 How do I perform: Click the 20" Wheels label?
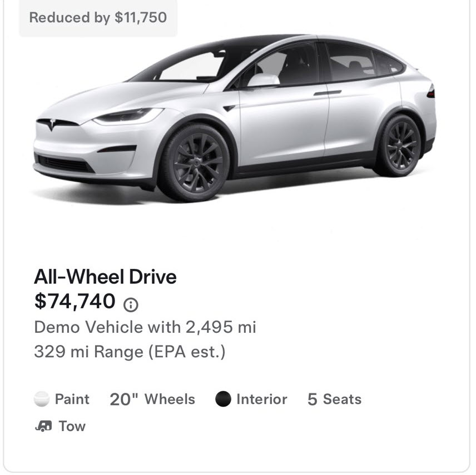tap(152, 399)
